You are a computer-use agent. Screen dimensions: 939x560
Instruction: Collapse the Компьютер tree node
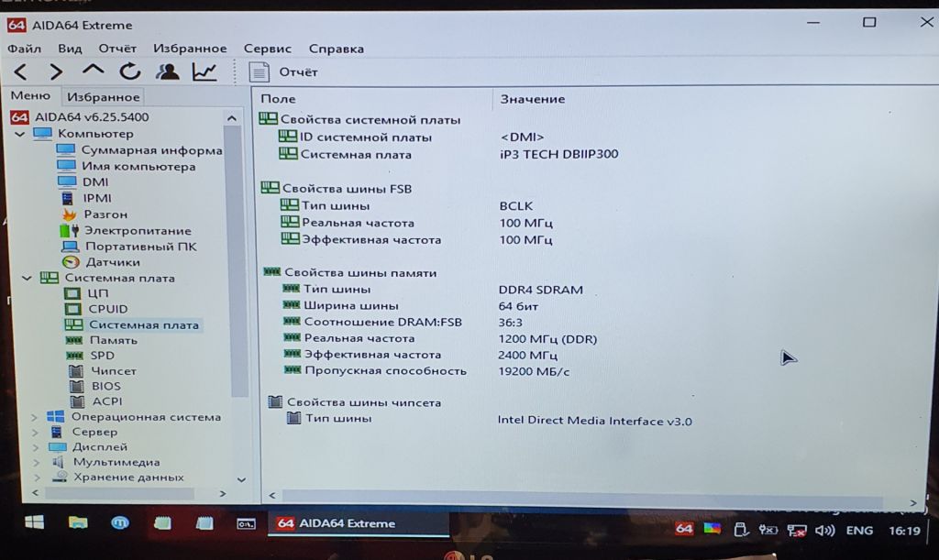tap(20, 134)
